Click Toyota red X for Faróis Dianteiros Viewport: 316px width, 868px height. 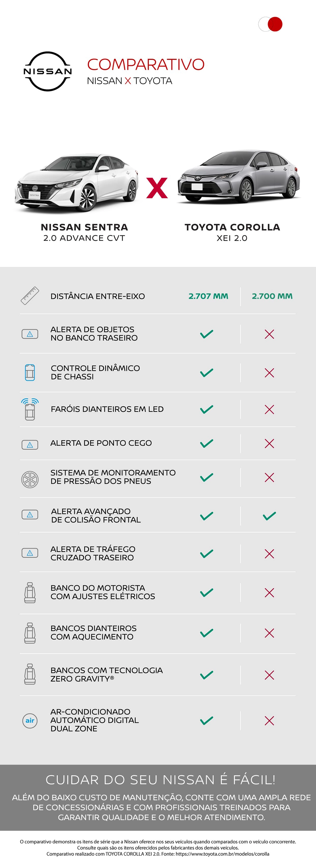pyautogui.click(x=269, y=410)
